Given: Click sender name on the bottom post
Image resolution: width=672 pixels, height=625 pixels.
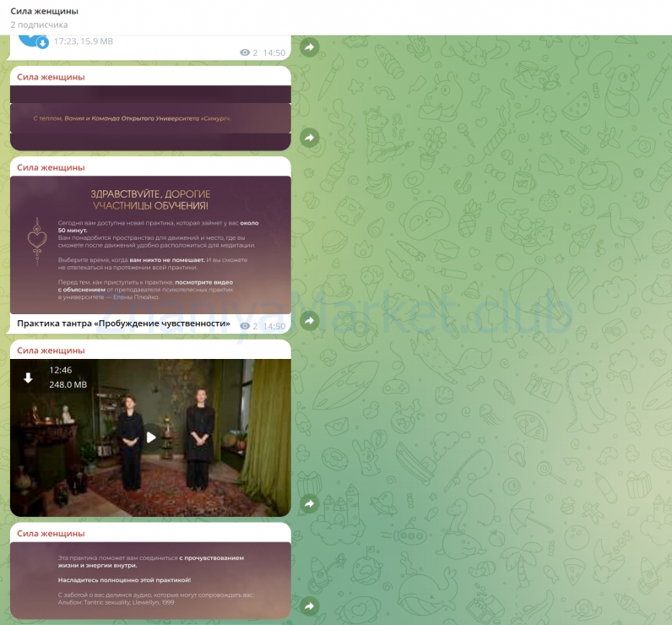Looking at the screenshot, I should (51, 533).
